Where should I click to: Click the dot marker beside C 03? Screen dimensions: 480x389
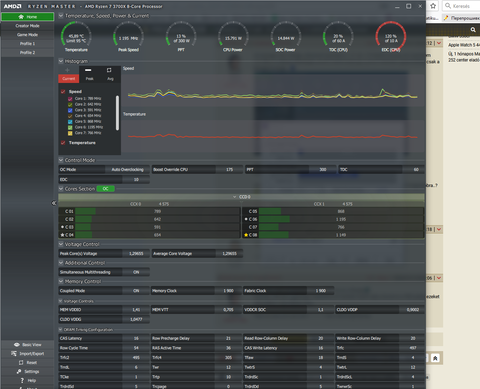coord(62,227)
